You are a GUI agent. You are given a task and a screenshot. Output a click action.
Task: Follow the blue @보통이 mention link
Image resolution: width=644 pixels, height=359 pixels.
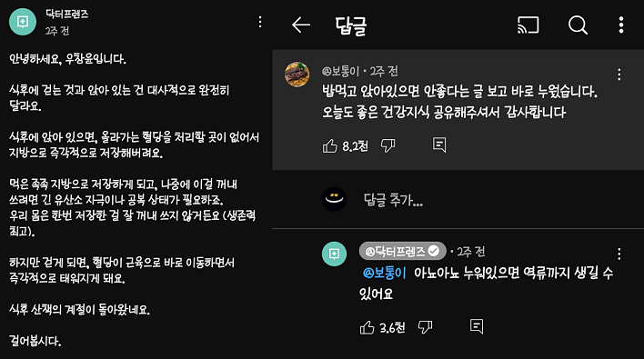click(x=384, y=273)
